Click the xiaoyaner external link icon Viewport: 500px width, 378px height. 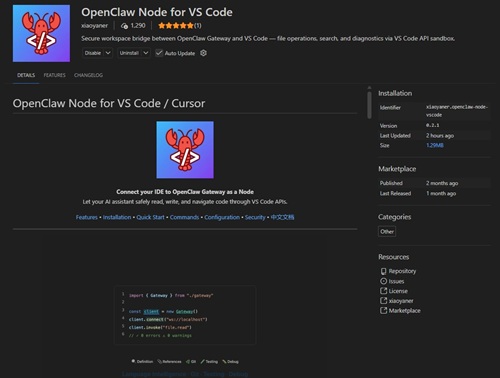(x=384, y=301)
